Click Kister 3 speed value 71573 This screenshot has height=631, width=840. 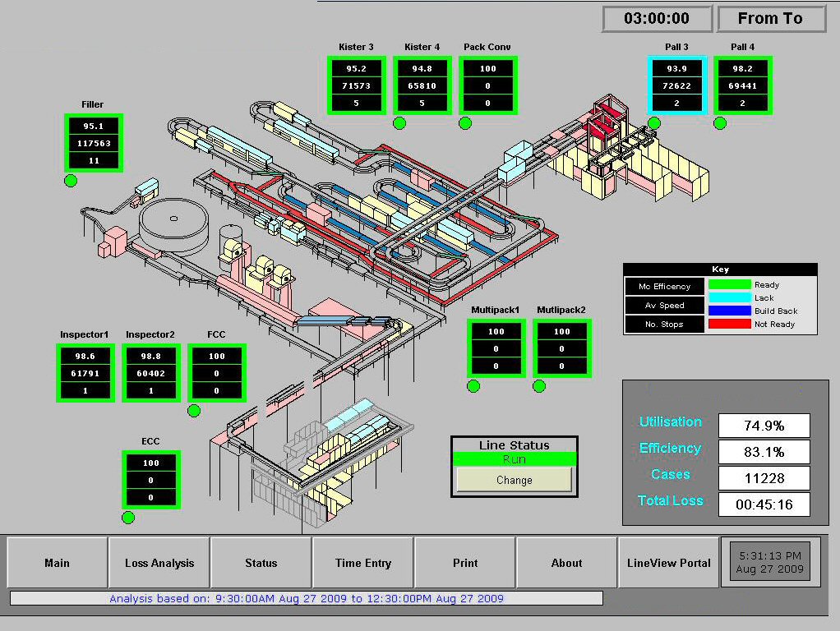click(356, 85)
